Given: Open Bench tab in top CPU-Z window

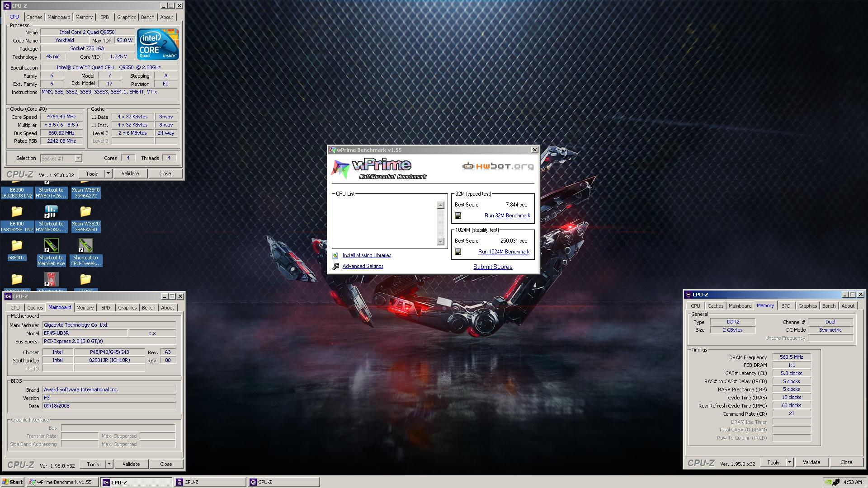Looking at the screenshot, I should 147,17.
